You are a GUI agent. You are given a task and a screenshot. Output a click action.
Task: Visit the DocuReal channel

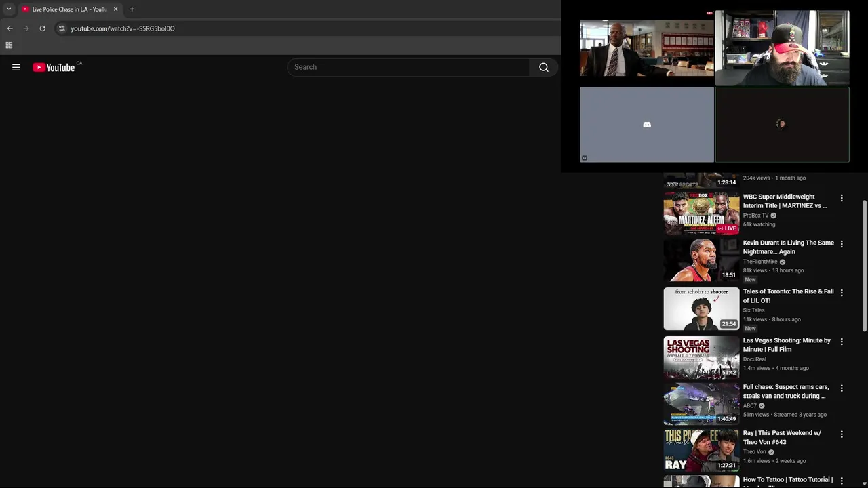click(754, 359)
